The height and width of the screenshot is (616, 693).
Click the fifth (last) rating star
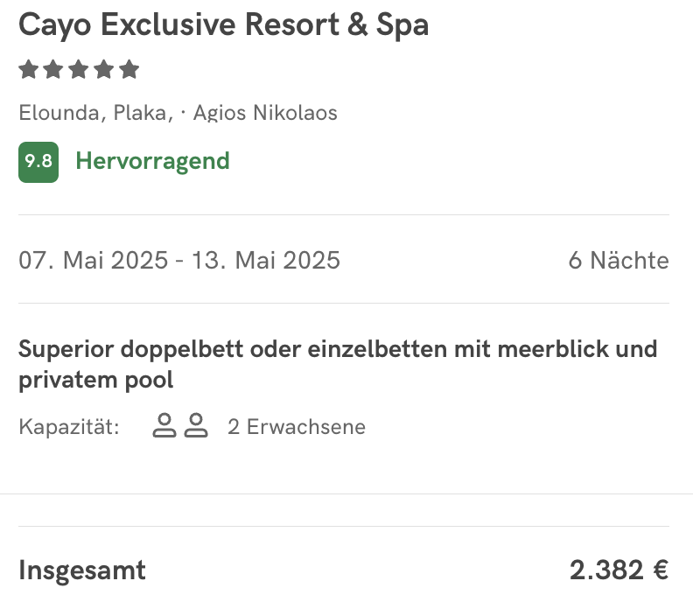[129, 69]
